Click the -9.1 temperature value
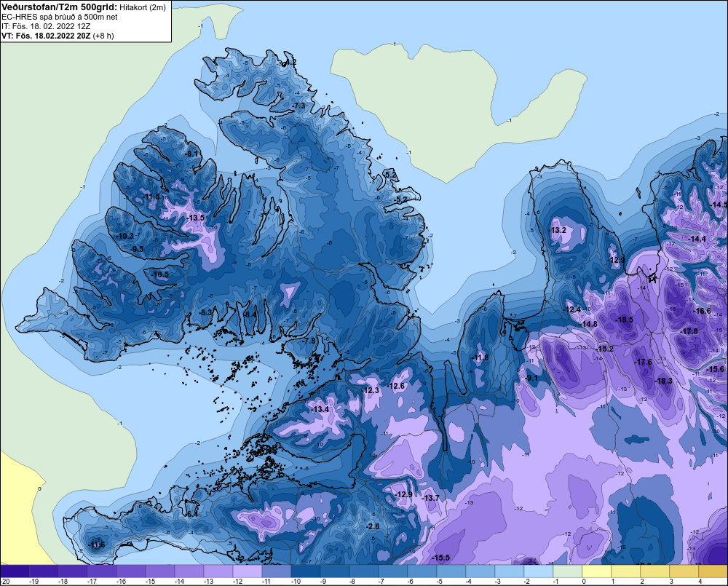This screenshot has width=728, height=586. click(x=531, y=379)
